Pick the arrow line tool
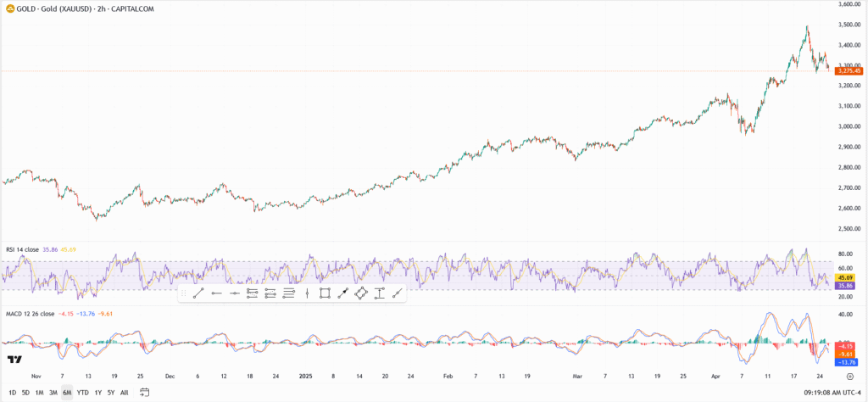Screen dimensions: 868x402 [342, 293]
